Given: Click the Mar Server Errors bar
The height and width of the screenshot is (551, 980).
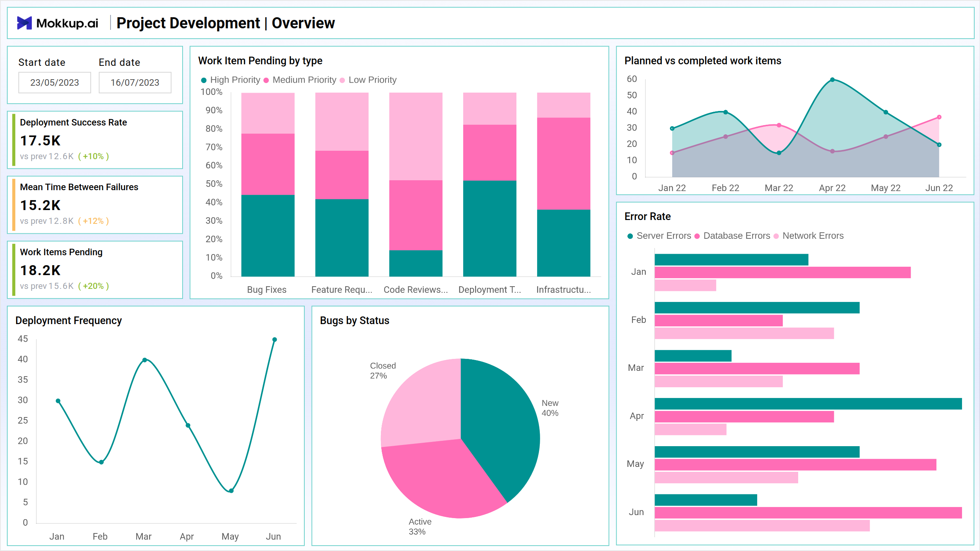Looking at the screenshot, I should tap(693, 356).
